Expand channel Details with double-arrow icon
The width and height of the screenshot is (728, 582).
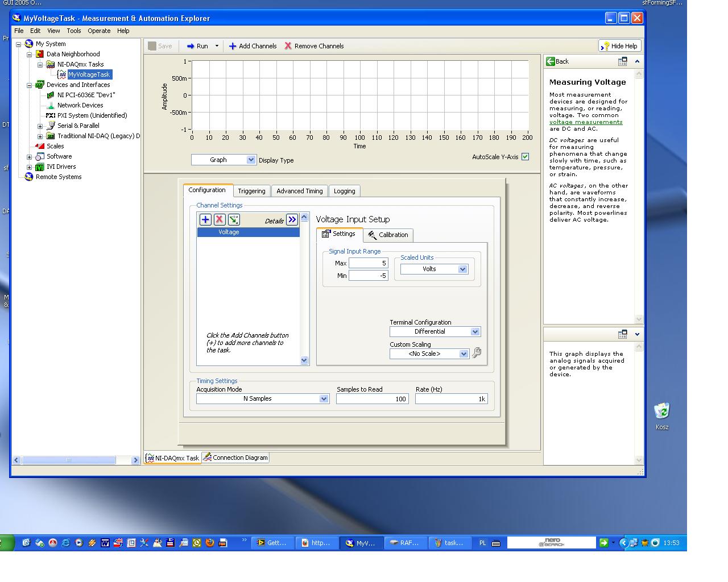tap(292, 219)
